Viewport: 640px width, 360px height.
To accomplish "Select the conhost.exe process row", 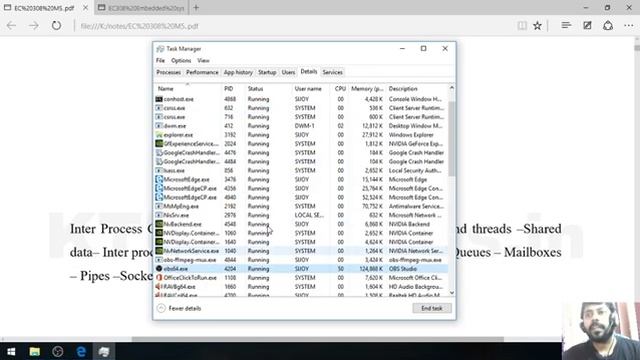I will point(301,99).
